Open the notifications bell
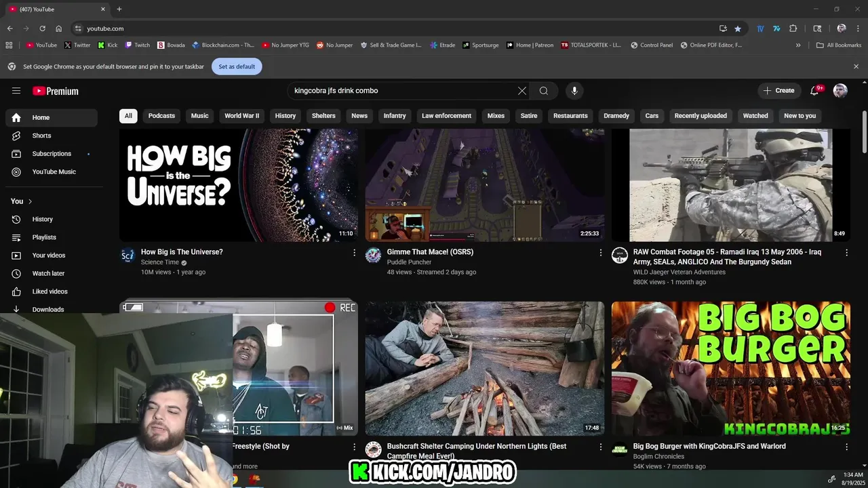 pos(815,91)
